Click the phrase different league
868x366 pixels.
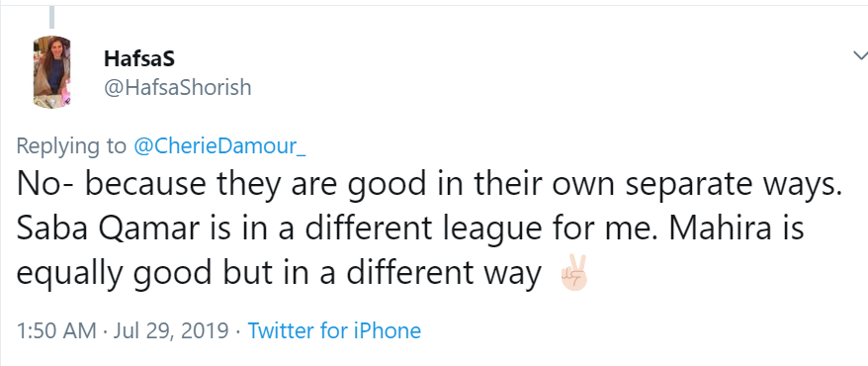coord(423,230)
